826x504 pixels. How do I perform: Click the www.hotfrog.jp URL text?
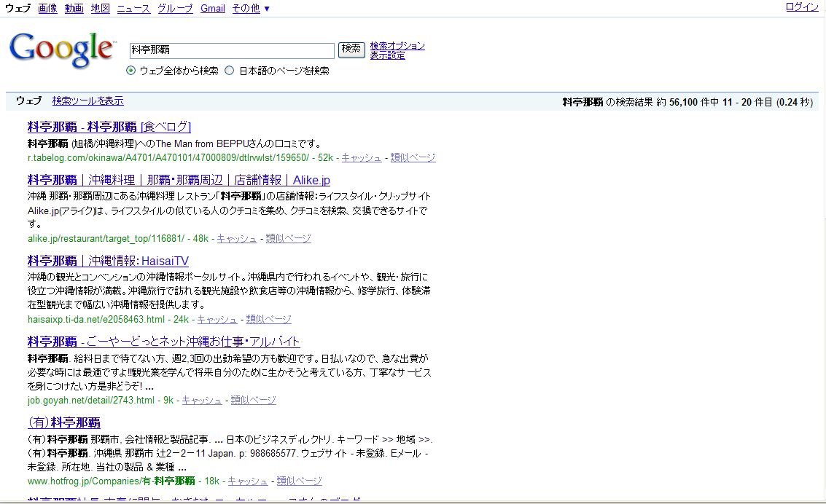(x=111, y=481)
